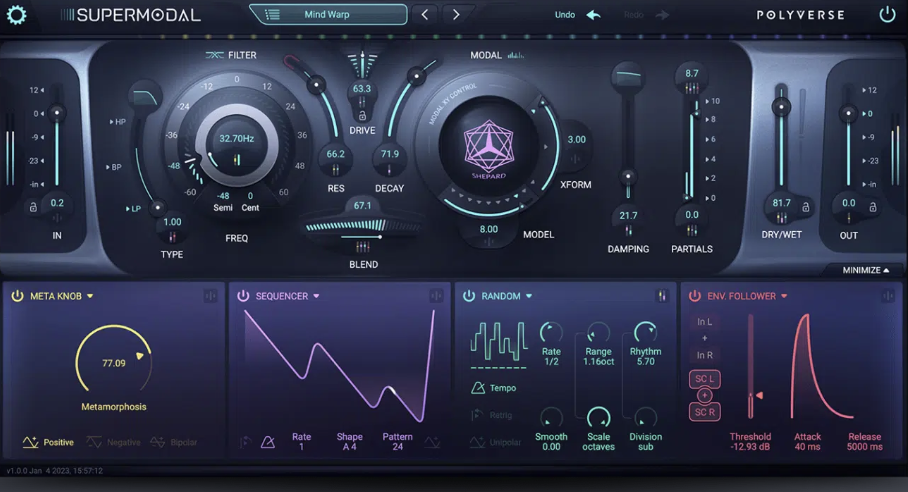Image resolution: width=908 pixels, height=492 pixels.
Task: Click the MODAL section icon
Action: 515,55
